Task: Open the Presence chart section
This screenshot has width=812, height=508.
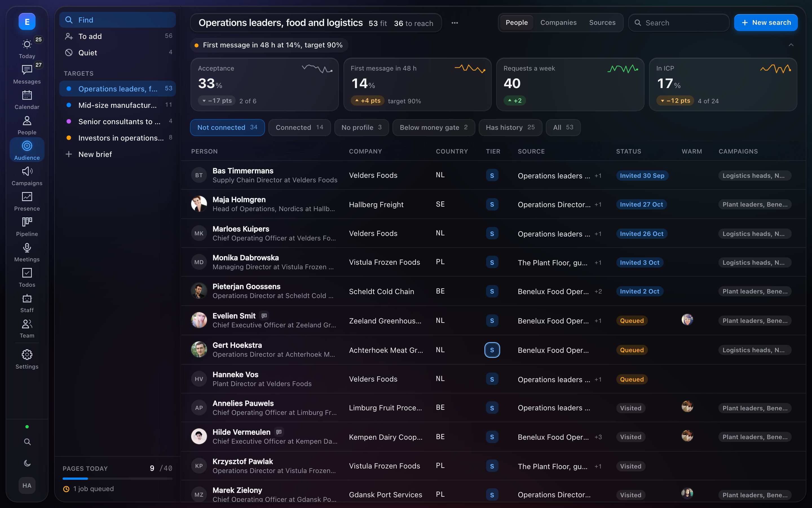Action: (27, 201)
